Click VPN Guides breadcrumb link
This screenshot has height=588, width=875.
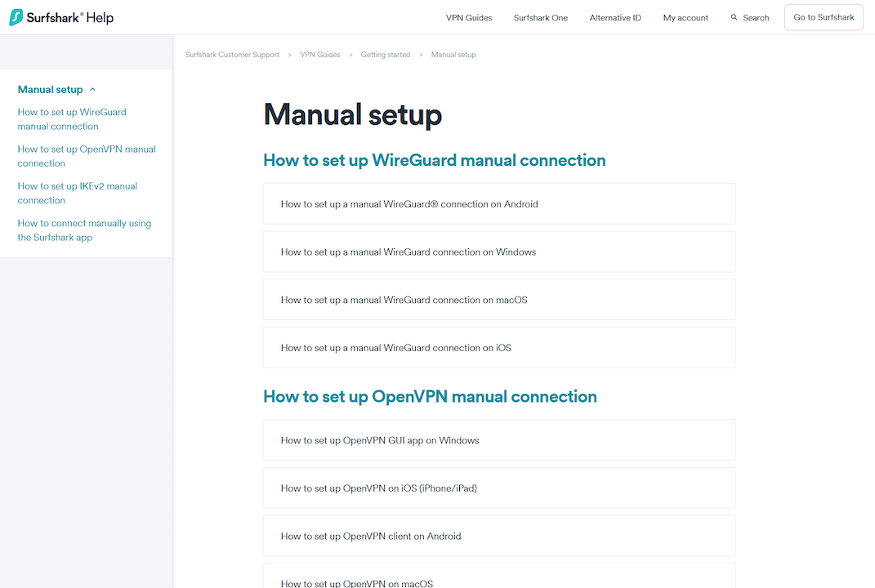(x=319, y=55)
